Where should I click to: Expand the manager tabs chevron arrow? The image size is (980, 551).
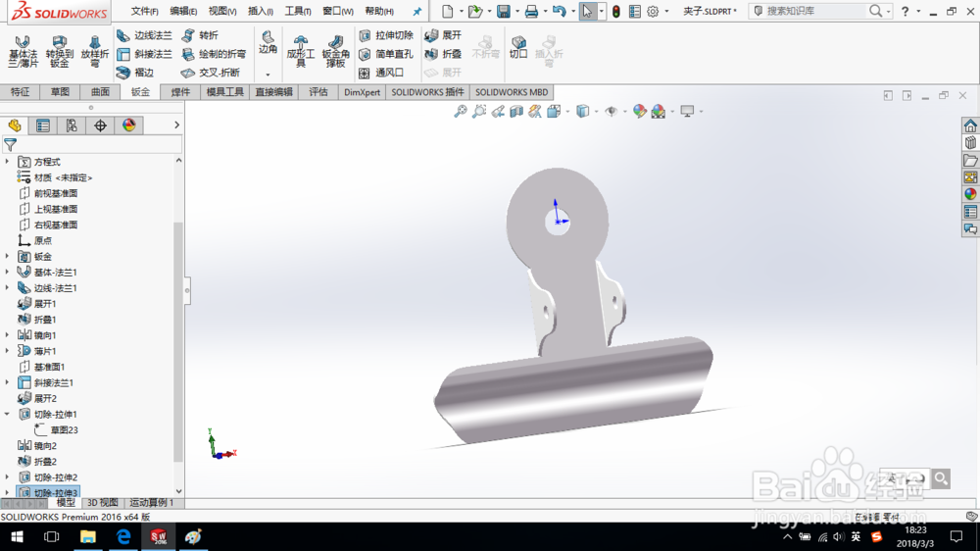tap(176, 125)
